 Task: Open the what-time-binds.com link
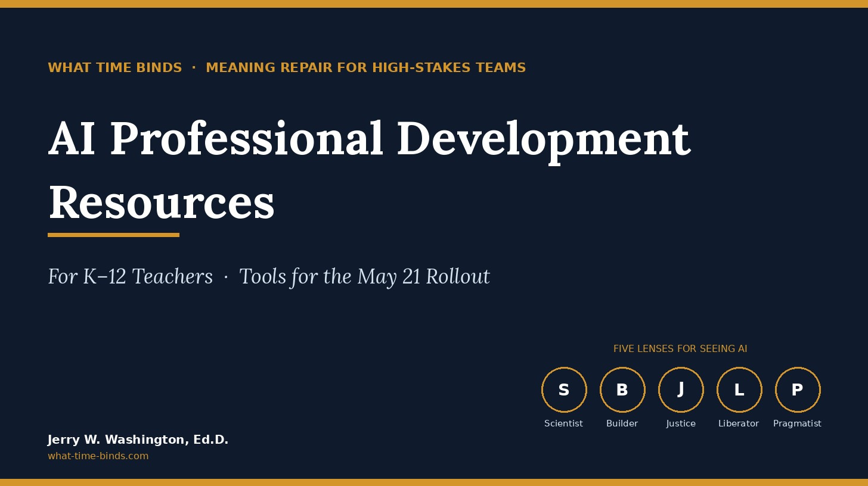tap(98, 456)
